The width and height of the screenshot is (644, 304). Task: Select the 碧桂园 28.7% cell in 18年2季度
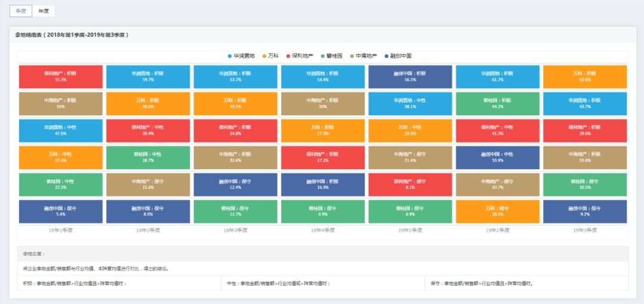click(148, 158)
